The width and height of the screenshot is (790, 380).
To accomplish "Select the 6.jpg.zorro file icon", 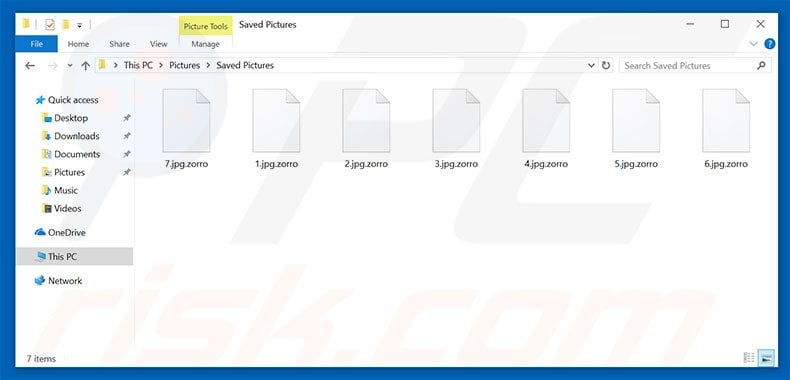I will coord(726,121).
